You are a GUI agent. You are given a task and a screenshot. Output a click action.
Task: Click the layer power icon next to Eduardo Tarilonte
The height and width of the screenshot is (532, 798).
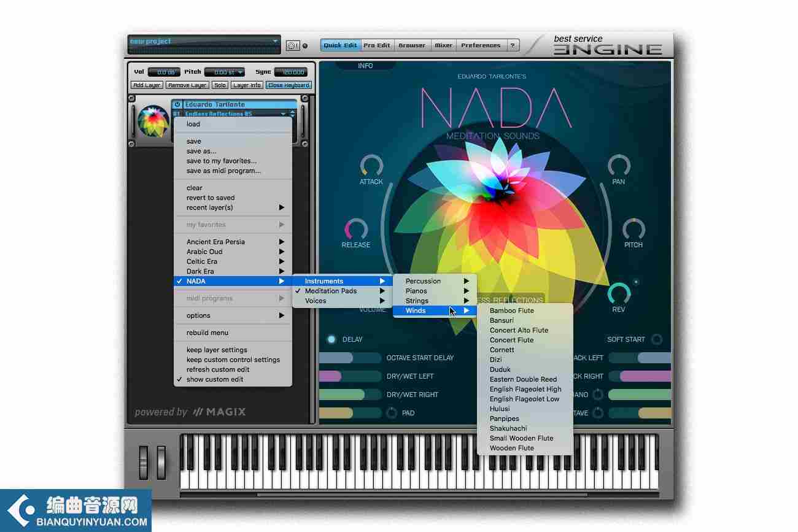pyautogui.click(x=177, y=104)
